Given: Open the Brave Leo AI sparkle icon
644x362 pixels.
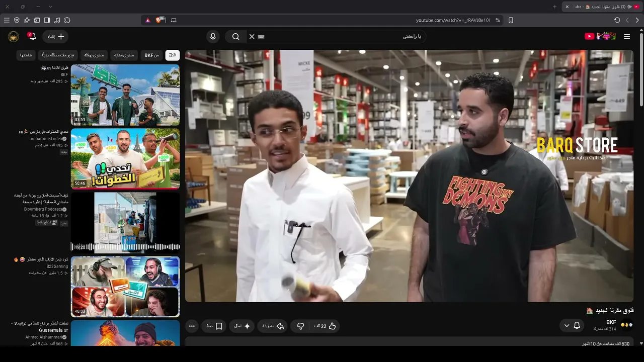Looking at the screenshot, I should (x=27, y=20).
